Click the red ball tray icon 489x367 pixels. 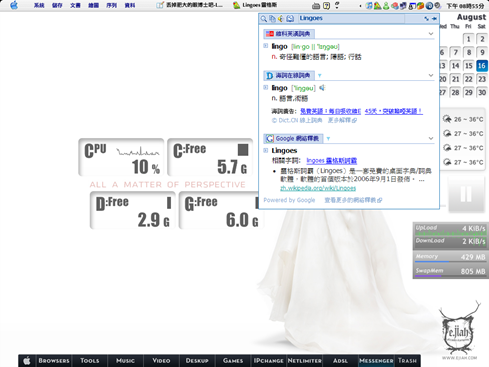[x=395, y=6]
